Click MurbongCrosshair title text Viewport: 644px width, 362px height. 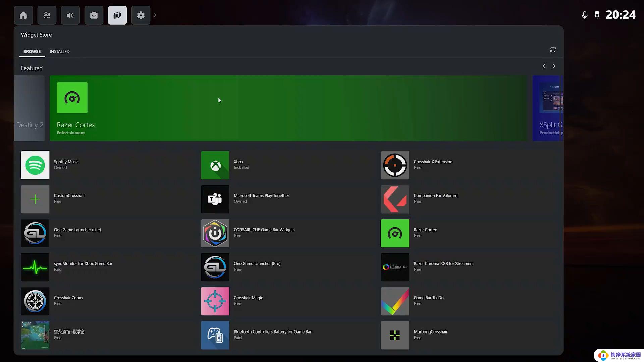pyautogui.click(x=430, y=332)
